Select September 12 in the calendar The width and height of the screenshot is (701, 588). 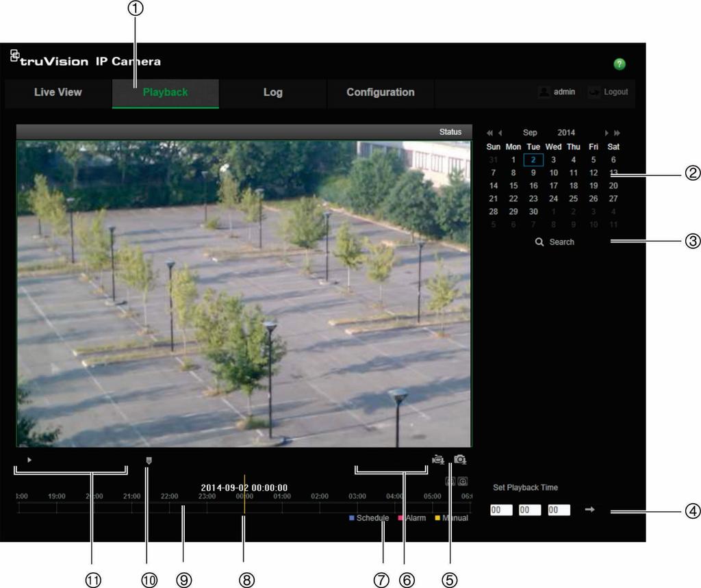click(594, 172)
